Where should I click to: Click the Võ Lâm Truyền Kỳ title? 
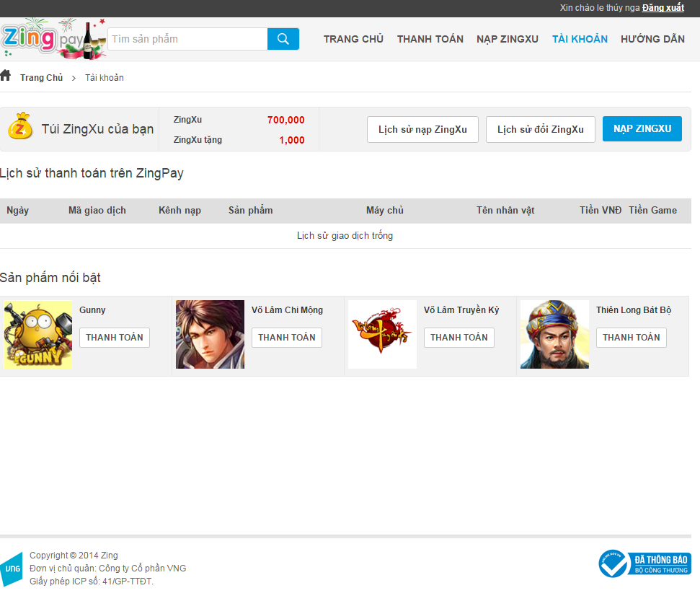point(461,310)
